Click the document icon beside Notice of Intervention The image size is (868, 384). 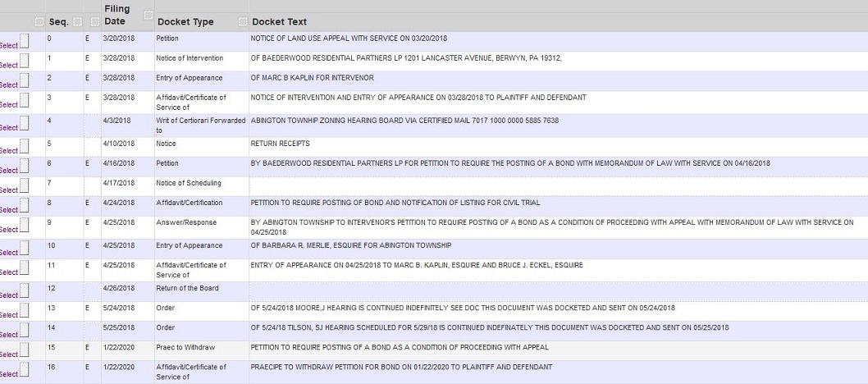(x=25, y=61)
